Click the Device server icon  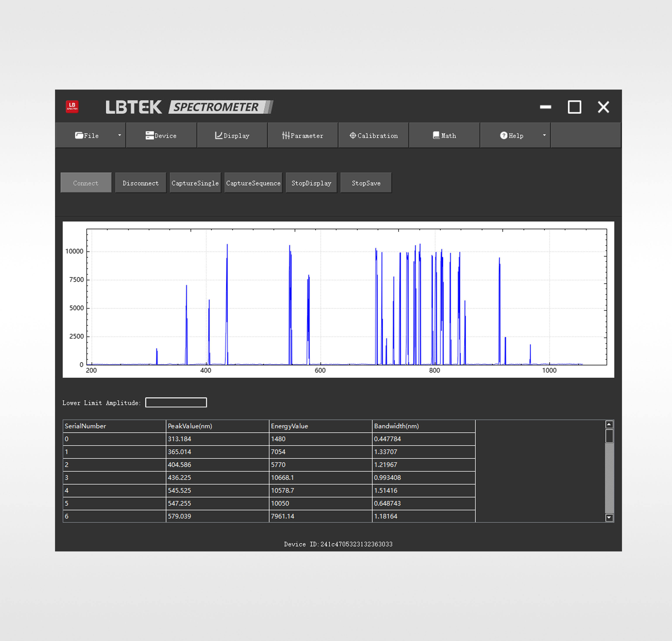(149, 135)
